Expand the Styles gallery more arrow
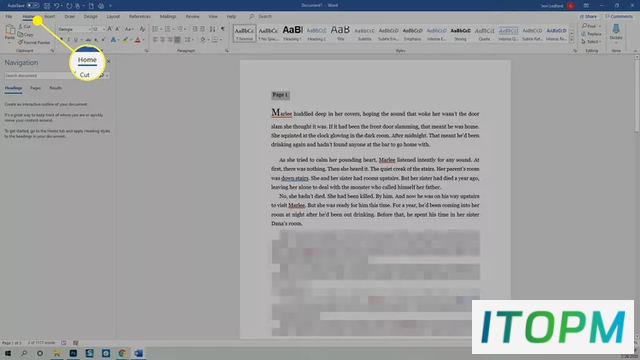 [x=571, y=40]
